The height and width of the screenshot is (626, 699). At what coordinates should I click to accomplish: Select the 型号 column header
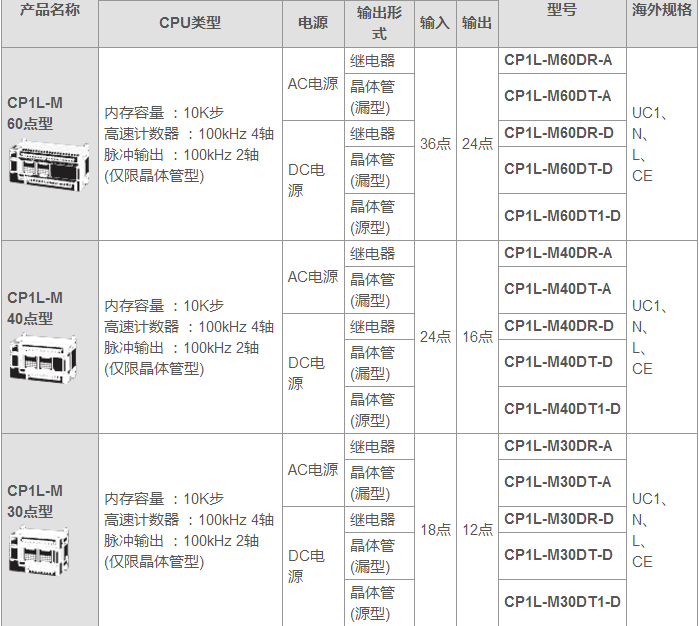pos(561,10)
